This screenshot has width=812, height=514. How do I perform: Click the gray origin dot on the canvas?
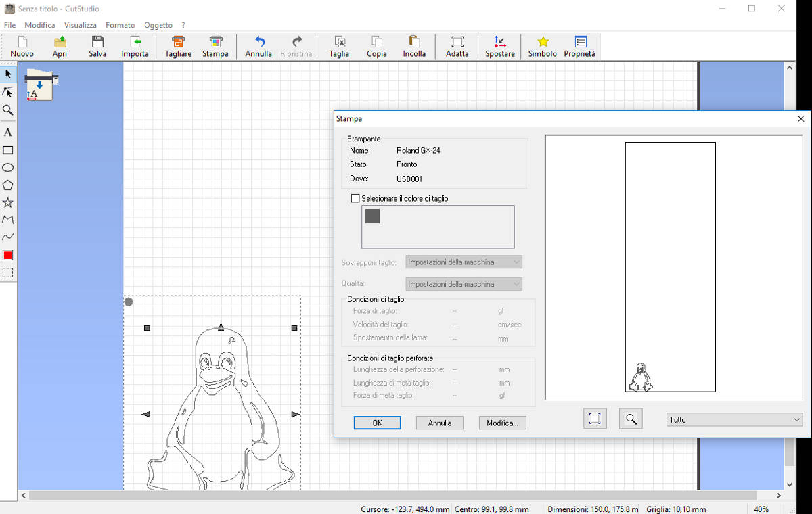click(129, 302)
